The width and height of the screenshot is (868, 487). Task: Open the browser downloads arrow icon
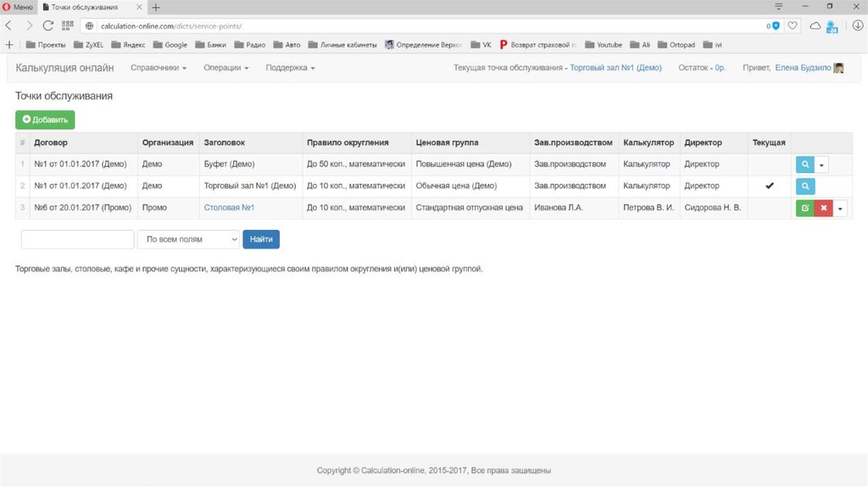pos(857,26)
